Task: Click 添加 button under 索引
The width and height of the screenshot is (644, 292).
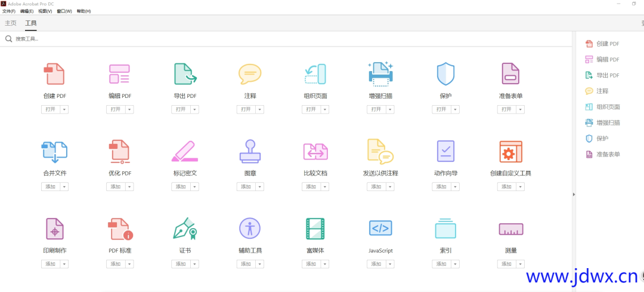Action: [x=441, y=264]
